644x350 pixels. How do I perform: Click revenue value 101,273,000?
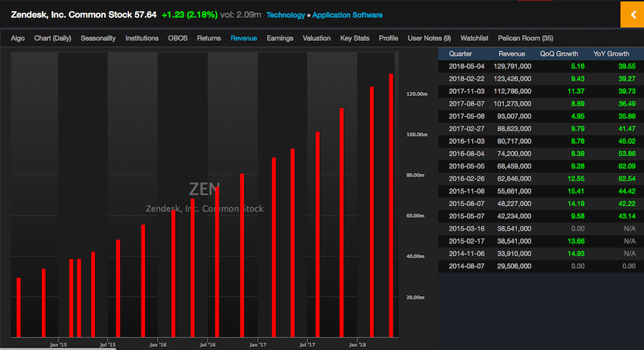tap(512, 104)
